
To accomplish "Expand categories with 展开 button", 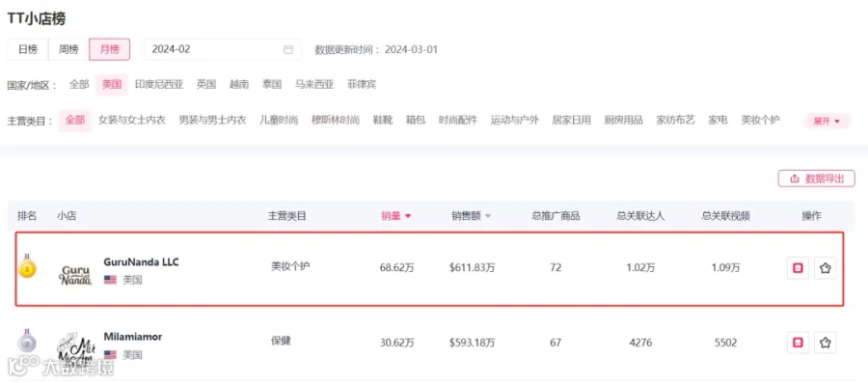I will [827, 121].
